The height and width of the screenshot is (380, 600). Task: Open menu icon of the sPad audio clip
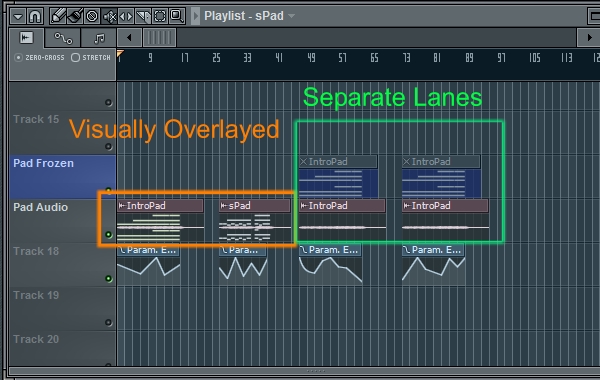click(224, 205)
